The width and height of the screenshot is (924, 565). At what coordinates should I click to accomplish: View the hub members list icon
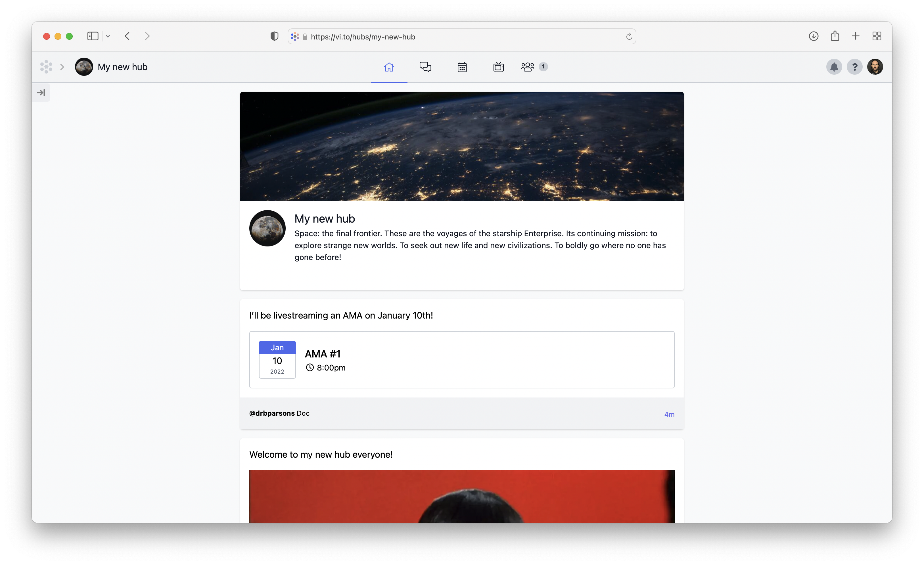click(528, 67)
